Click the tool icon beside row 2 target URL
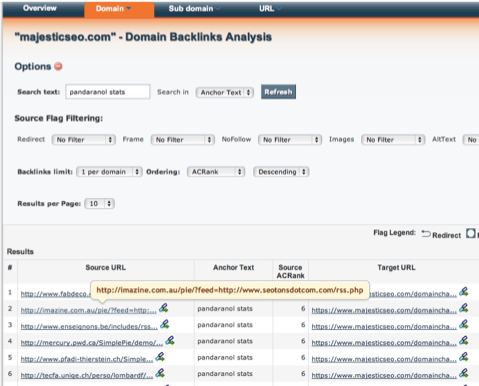 coord(464,308)
